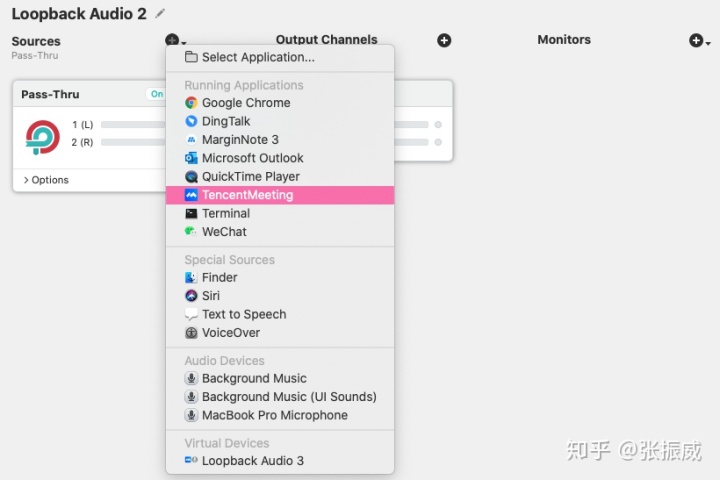Viewport: 720px width, 480px height.
Task: Select DingTalk from Running Applications
Action: [x=280, y=121]
